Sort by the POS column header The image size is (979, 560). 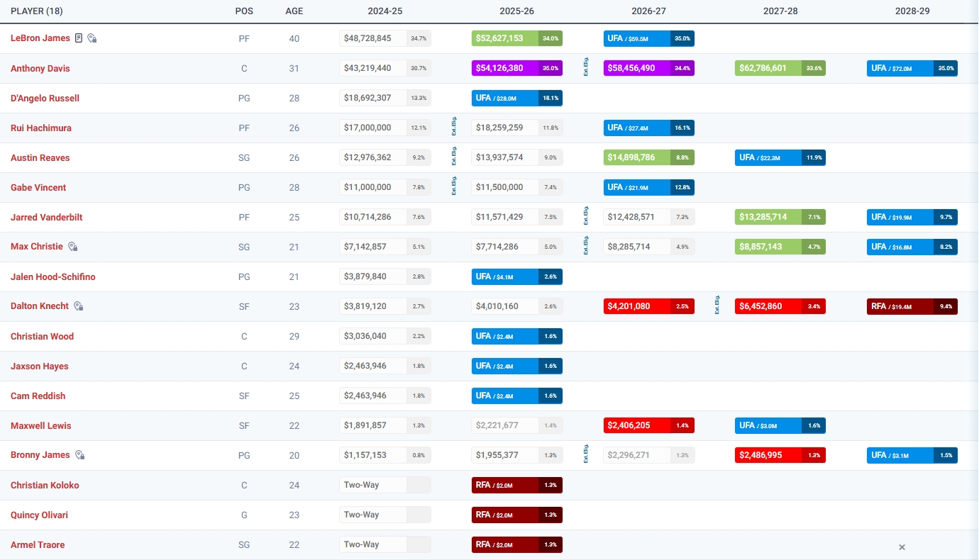244,11
